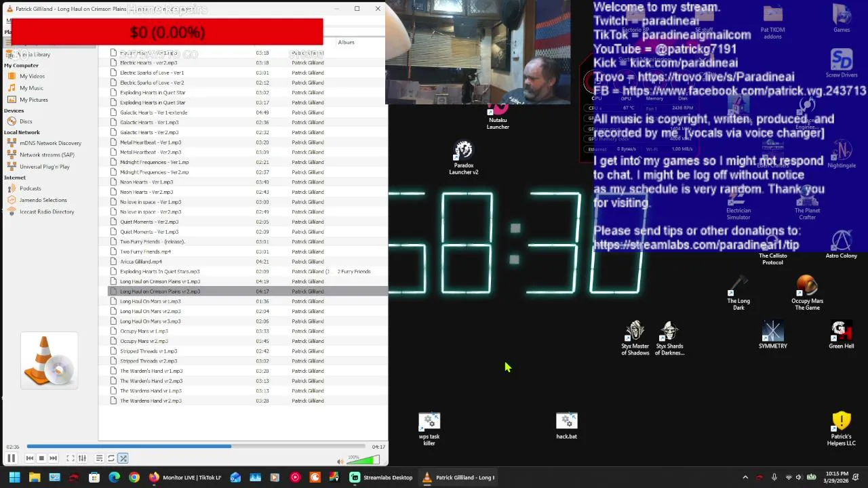The height and width of the screenshot is (488, 868).
Task: Select Neon Hearts - Ver2.mp3
Action: point(248,192)
